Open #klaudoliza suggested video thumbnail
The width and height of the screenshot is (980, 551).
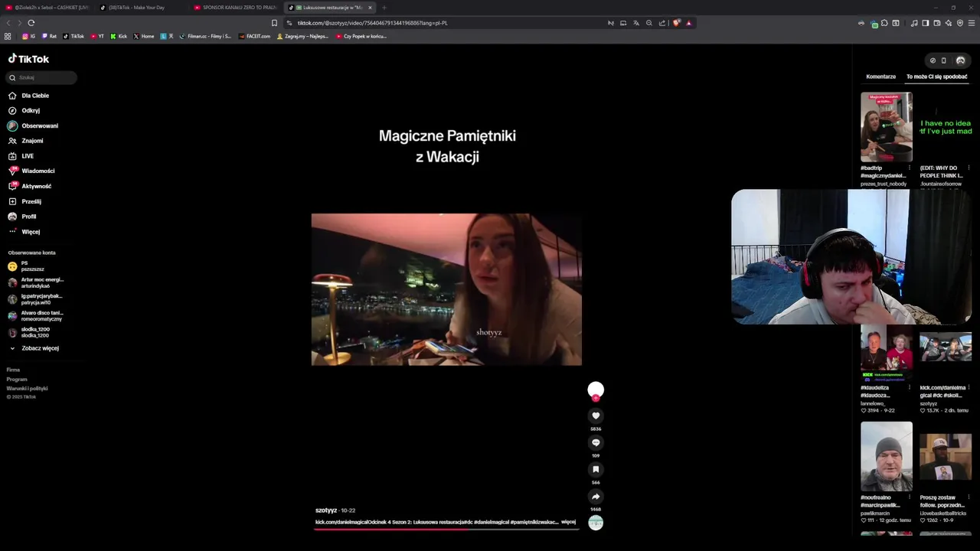click(x=887, y=354)
